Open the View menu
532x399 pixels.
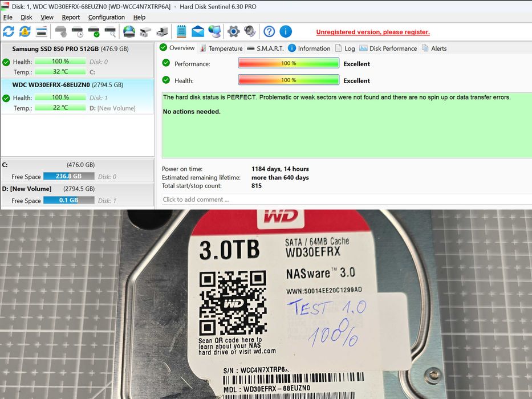47,17
